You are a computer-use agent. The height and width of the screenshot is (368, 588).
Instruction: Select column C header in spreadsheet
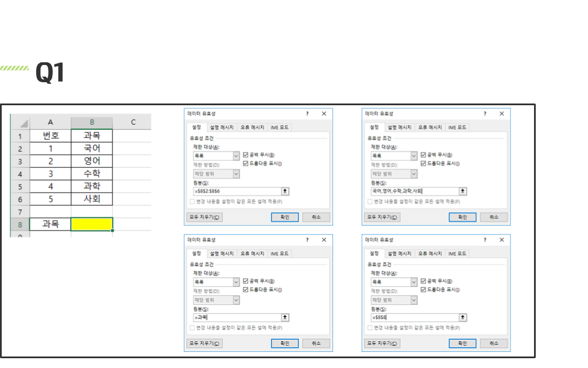click(133, 122)
